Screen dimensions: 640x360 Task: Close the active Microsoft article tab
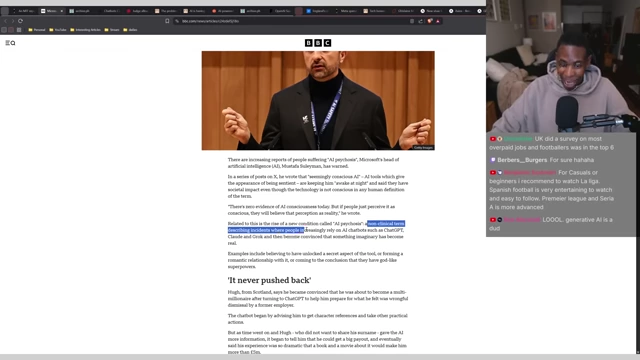pos(62,11)
